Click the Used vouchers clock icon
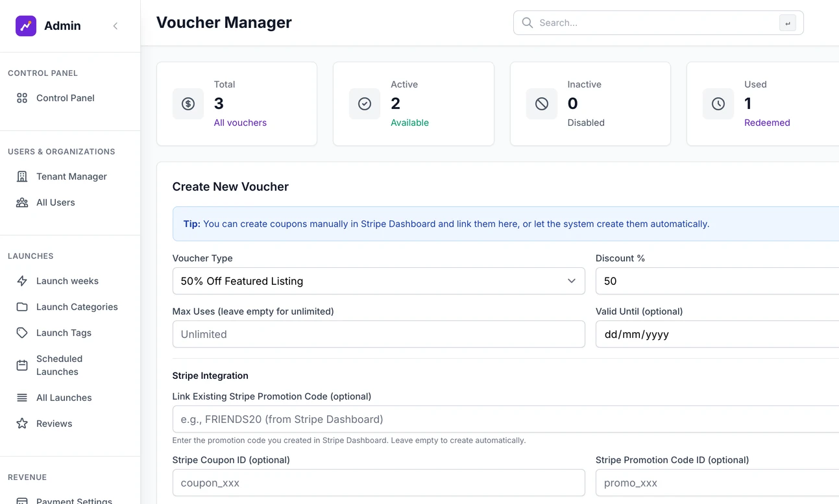The height and width of the screenshot is (504, 839). click(718, 104)
